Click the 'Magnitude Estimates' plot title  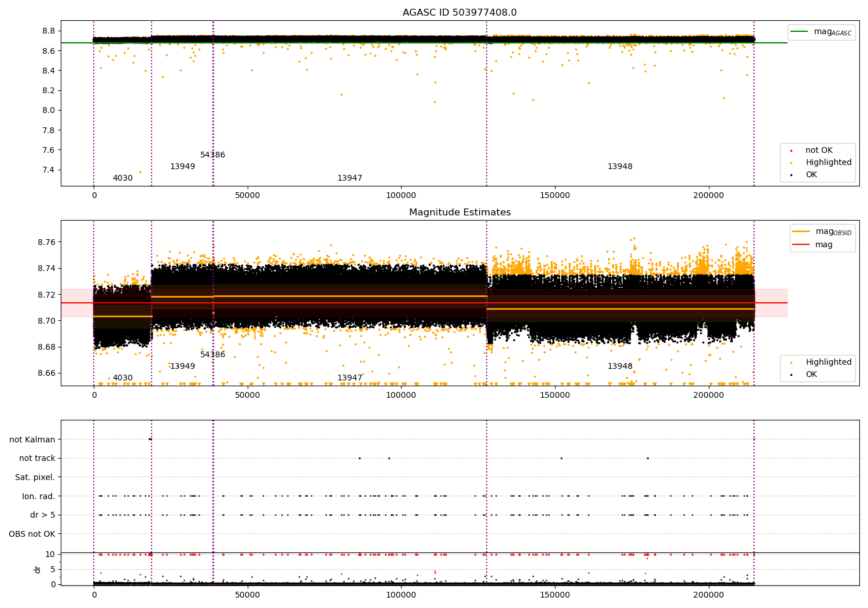(x=459, y=213)
